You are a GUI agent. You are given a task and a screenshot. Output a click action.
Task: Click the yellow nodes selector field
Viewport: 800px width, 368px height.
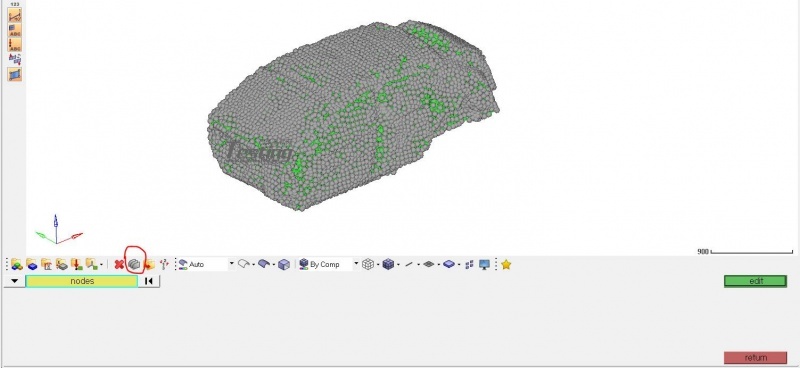[x=82, y=281]
